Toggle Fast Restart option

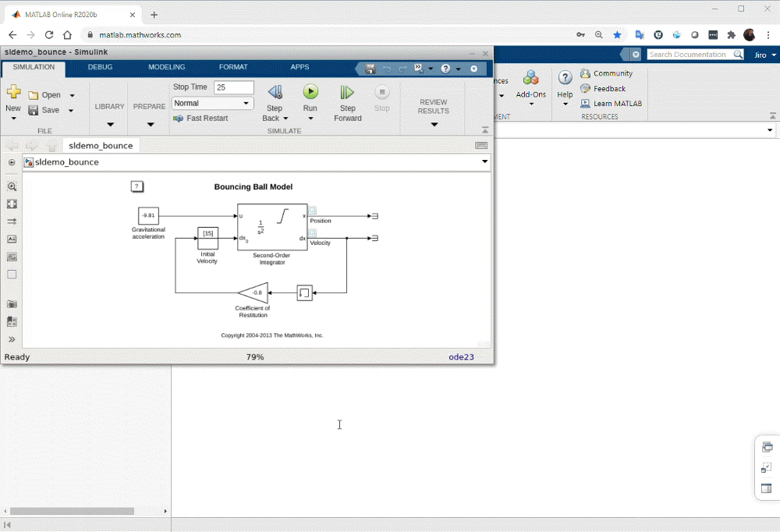200,119
